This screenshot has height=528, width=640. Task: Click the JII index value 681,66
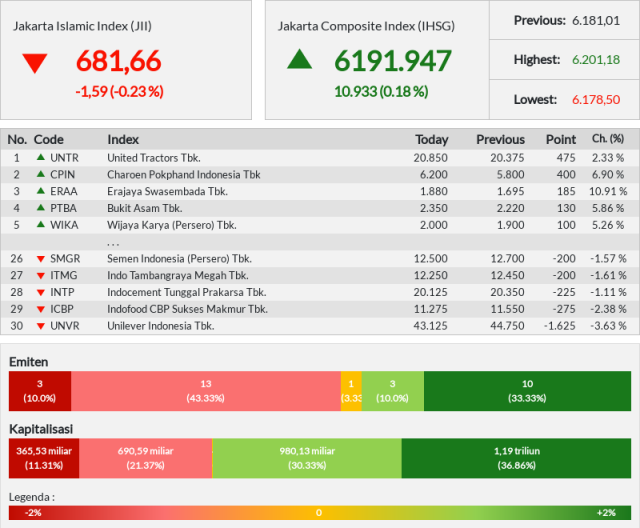(119, 61)
